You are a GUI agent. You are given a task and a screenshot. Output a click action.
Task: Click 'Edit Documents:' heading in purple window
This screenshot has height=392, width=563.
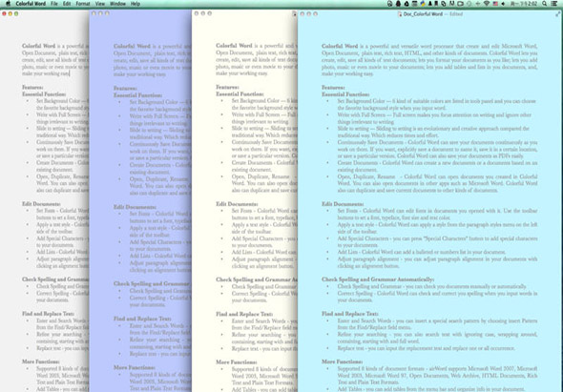pos(135,207)
